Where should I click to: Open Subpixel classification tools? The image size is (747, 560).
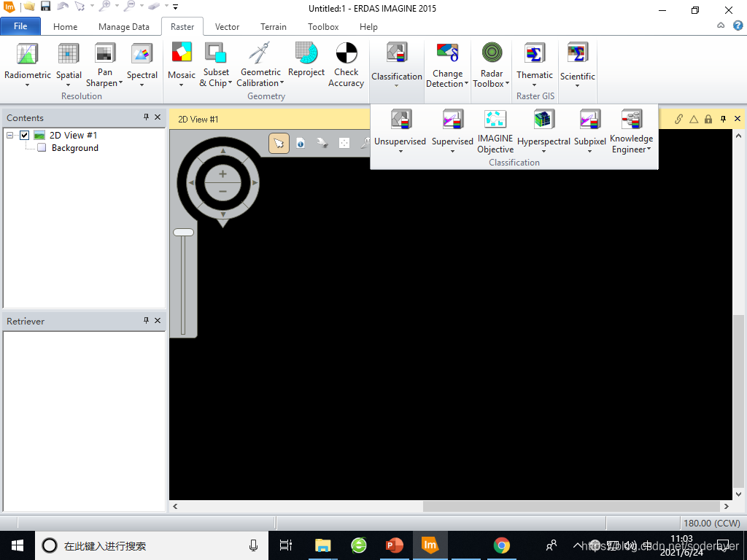[x=589, y=131]
